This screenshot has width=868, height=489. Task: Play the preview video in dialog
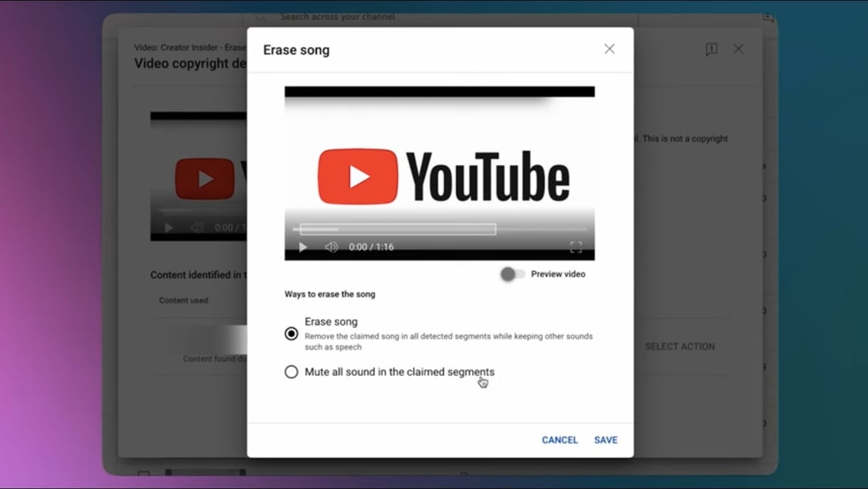pyautogui.click(x=303, y=247)
